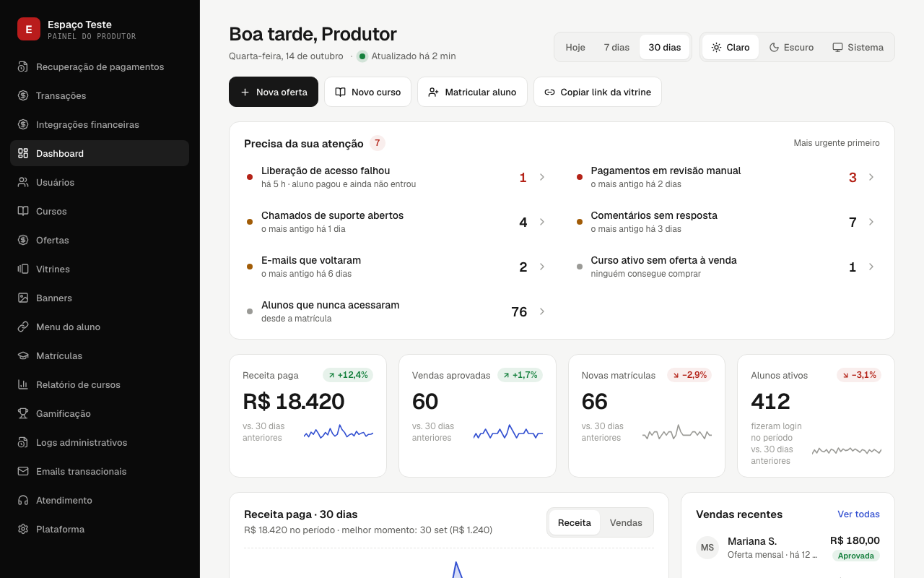Screen dimensions: 924x578
Task: Click the Integrações financeiras sidebar icon
Action: click(x=23, y=124)
